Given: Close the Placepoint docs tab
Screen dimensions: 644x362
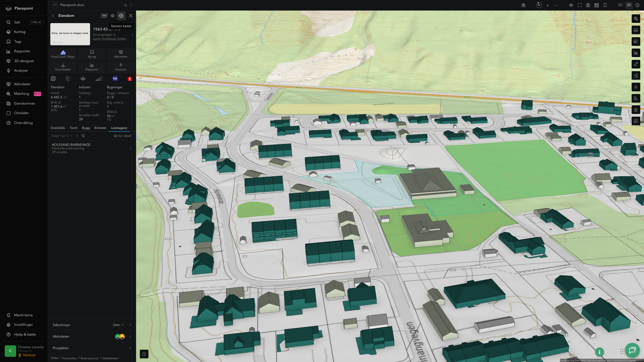Looking at the screenshot, I should click(125, 5).
